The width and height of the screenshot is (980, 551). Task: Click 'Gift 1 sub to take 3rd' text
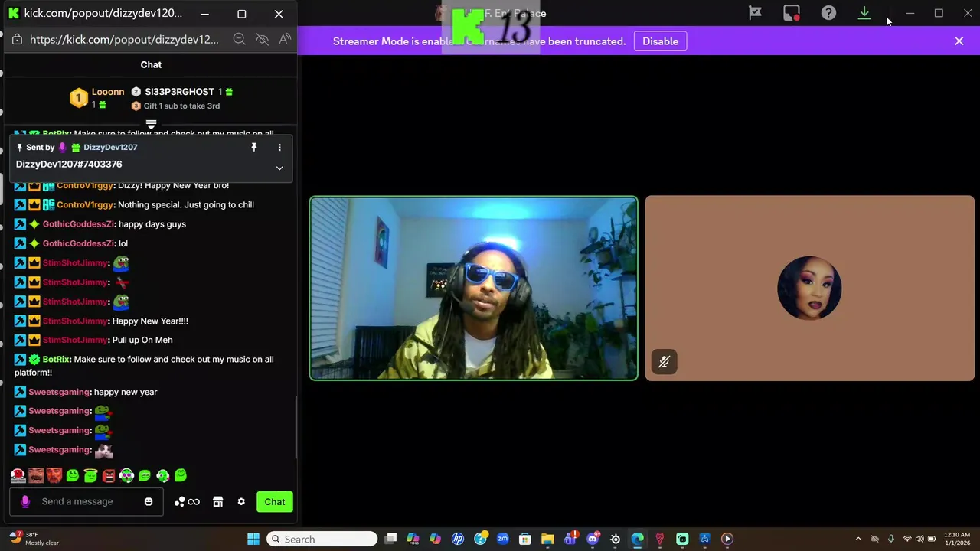181,106
